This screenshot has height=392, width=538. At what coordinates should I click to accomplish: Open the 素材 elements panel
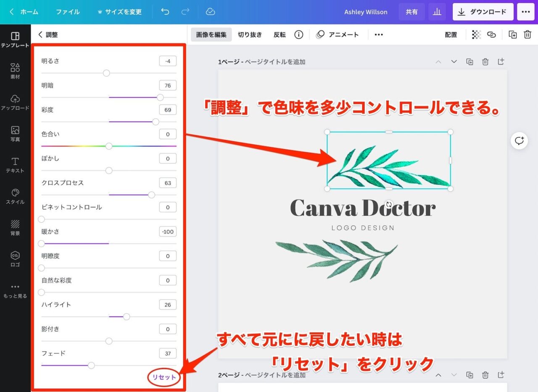pos(15,71)
